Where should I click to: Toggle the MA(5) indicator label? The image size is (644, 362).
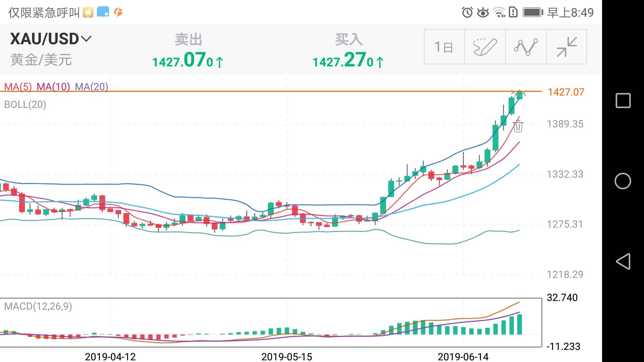18,87
